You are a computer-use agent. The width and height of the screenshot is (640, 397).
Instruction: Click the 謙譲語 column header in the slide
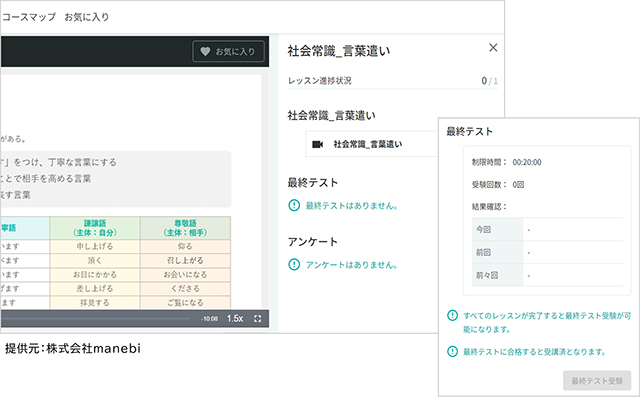tap(95, 228)
